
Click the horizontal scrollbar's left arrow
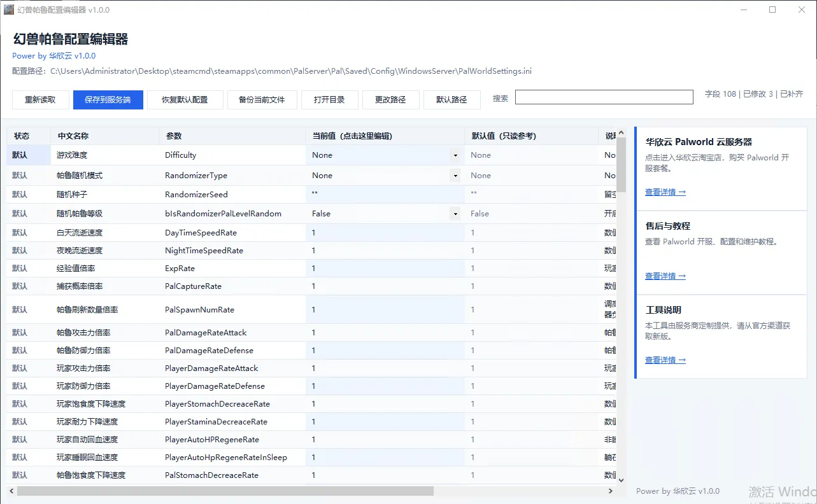click(x=11, y=491)
